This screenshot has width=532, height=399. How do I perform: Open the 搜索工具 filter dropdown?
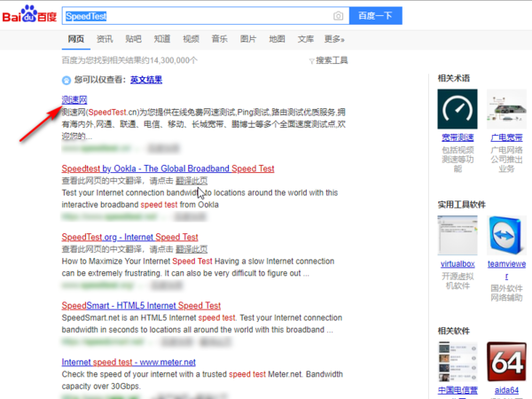point(328,60)
